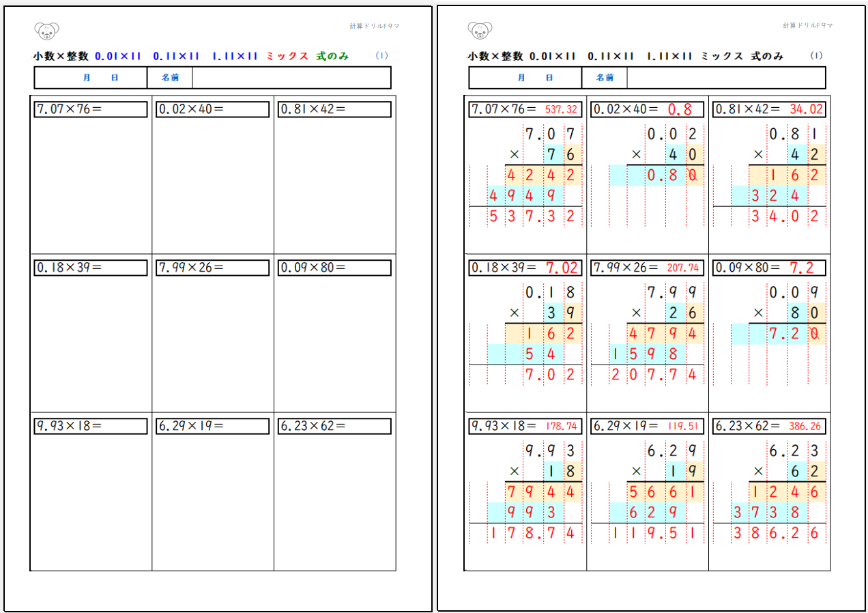The height and width of the screenshot is (613, 868).
Task: Click the red answer 537.32
Action: pyautogui.click(x=561, y=109)
